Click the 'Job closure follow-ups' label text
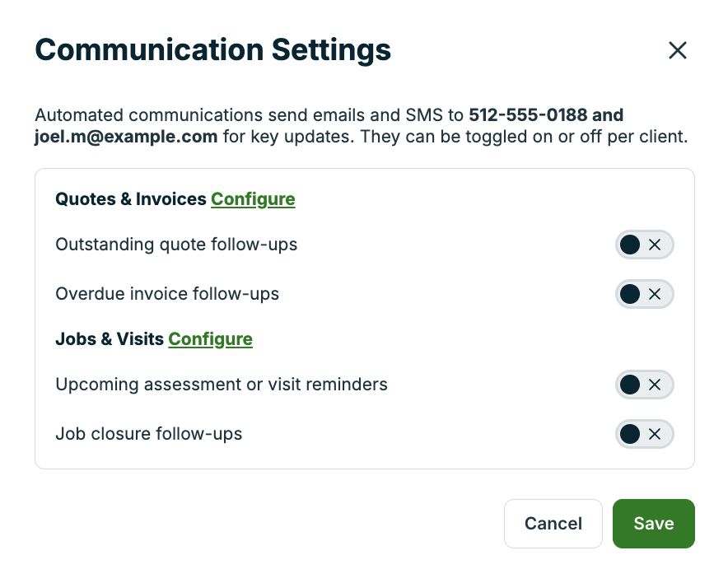 pyautogui.click(x=149, y=434)
